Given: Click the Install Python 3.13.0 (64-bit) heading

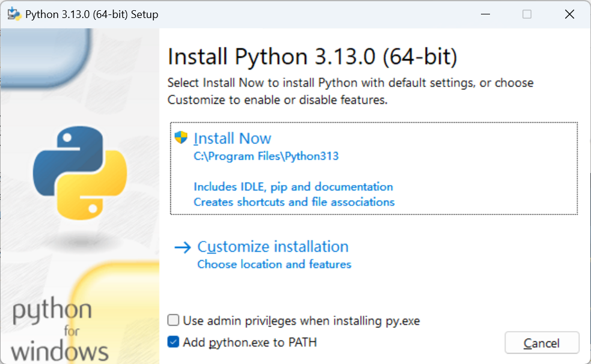Looking at the screenshot, I should point(313,57).
